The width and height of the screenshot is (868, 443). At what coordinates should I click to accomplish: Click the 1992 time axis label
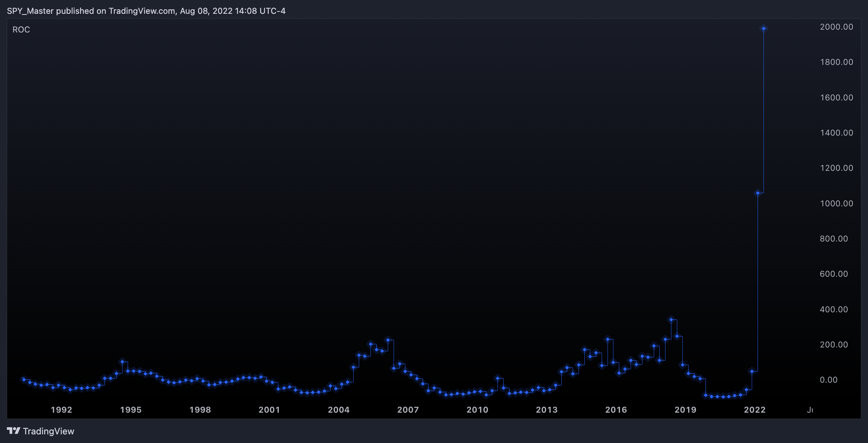pyautogui.click(x=61, y=410)
